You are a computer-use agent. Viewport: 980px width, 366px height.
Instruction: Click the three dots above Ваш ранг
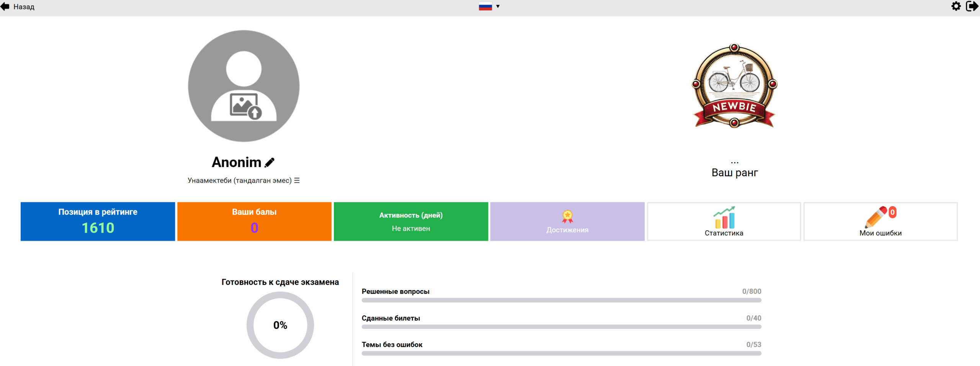[x=734, y=162]
